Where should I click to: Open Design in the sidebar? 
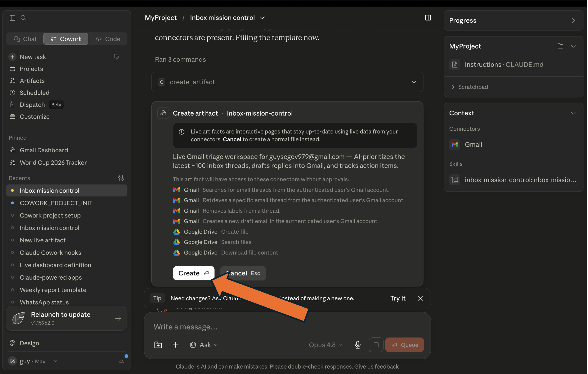point(29,343)
